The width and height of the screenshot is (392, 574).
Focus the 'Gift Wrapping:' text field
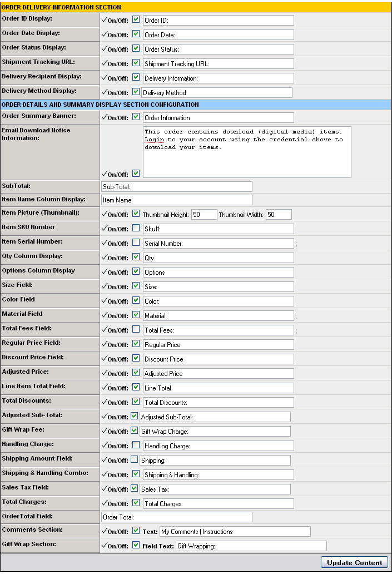(251, 546)
